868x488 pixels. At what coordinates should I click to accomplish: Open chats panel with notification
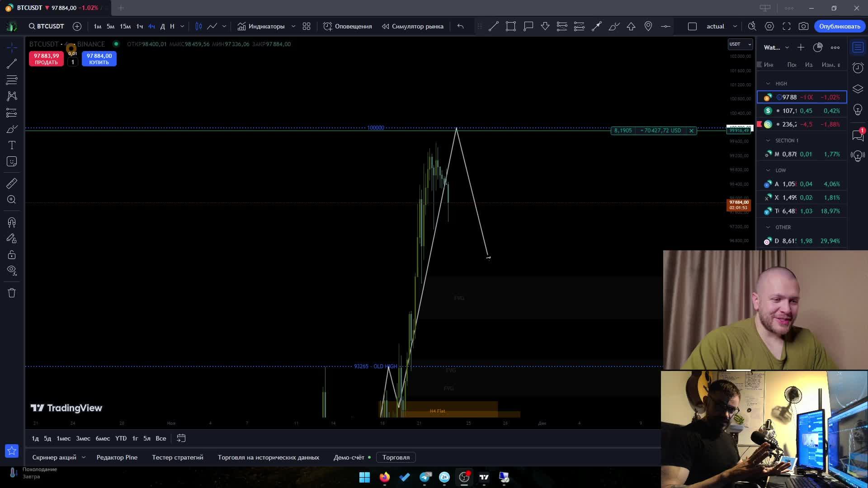click(x=858, y=135)
